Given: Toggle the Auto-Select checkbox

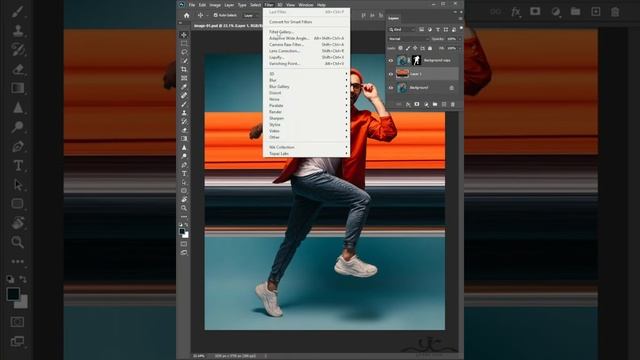Looking at the screenshot, I should pos(216,15).
